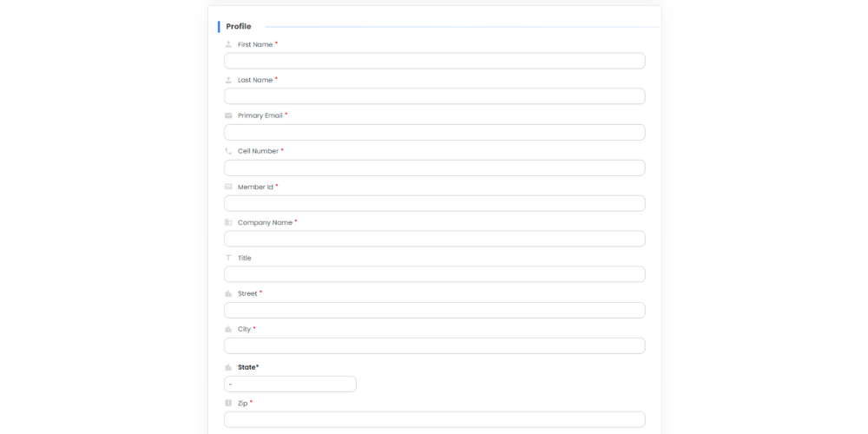The width and height of the screenshot is (868, 434).
Task: Click the phone icon beside Cell Number
Action: [x=228, y=151]
